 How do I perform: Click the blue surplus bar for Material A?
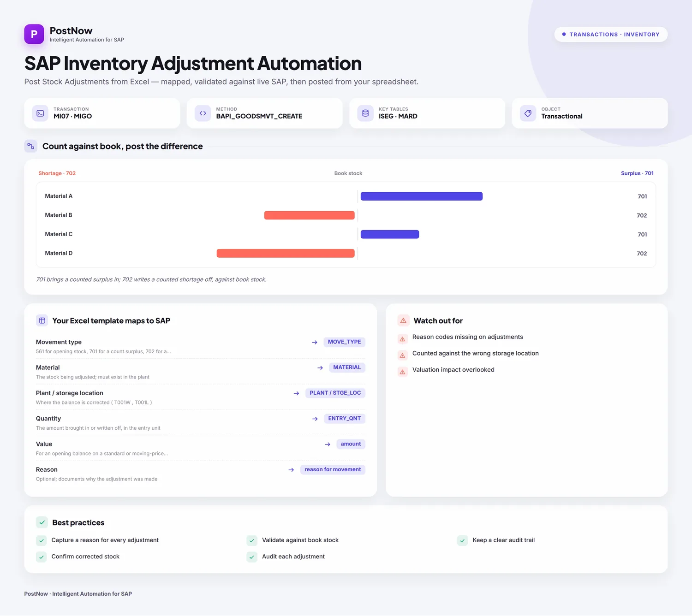tap(422, 196)
